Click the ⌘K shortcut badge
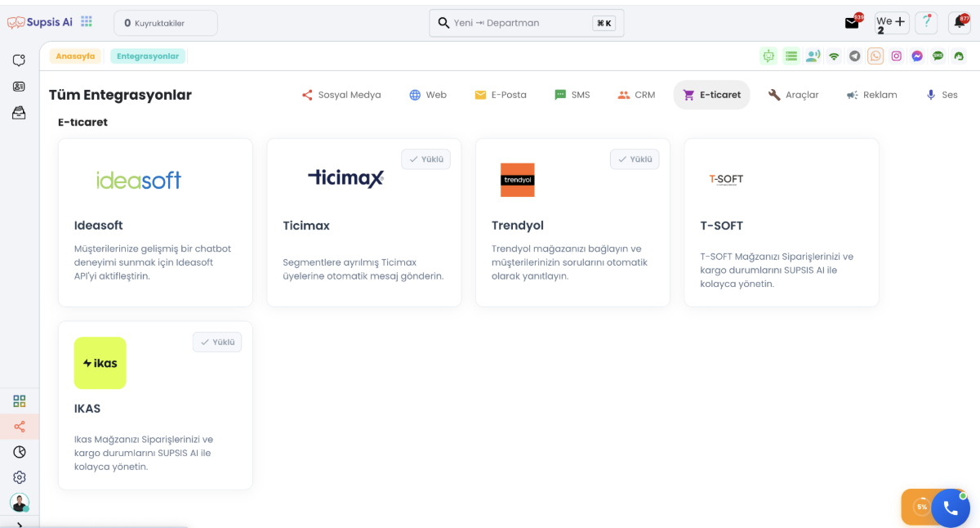Screen dimensions: 980x528 coord(604,23)
